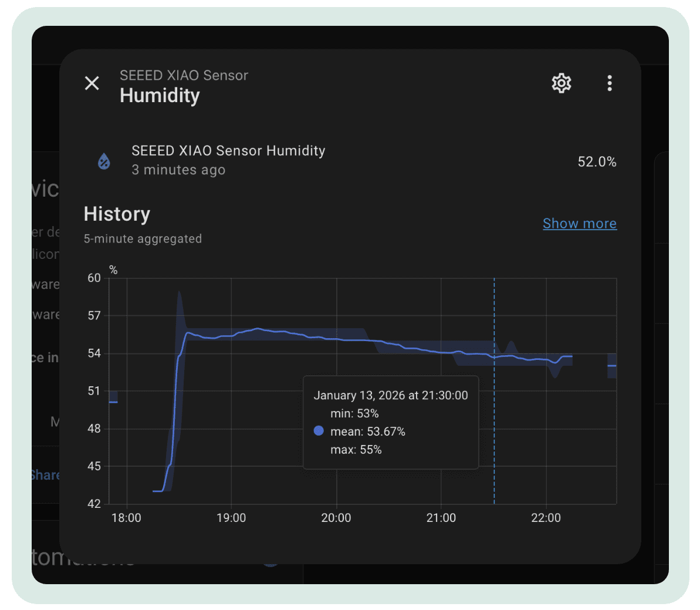The height and width of the screenshot is (610, 700).
Task: Click the Show more history link
Action: point(579,224)
